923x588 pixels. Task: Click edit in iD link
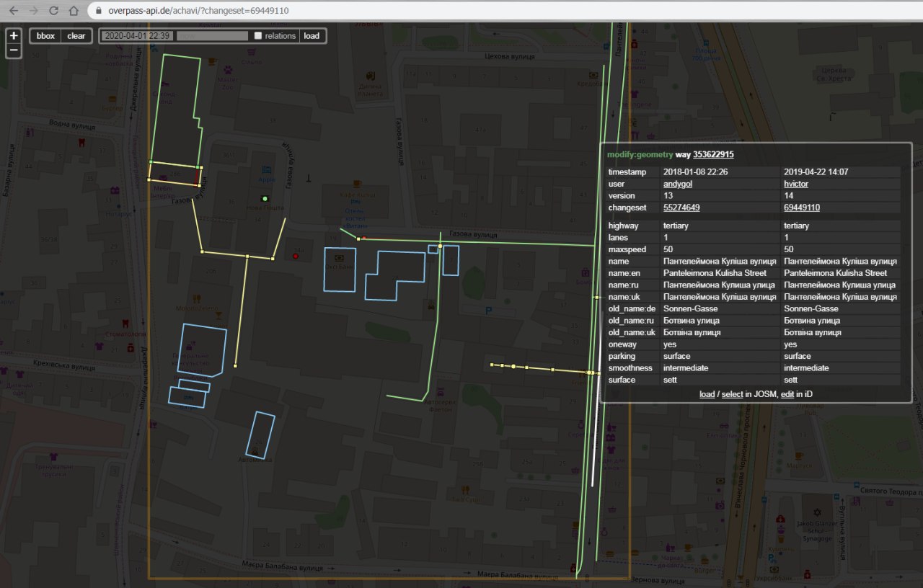787,394
